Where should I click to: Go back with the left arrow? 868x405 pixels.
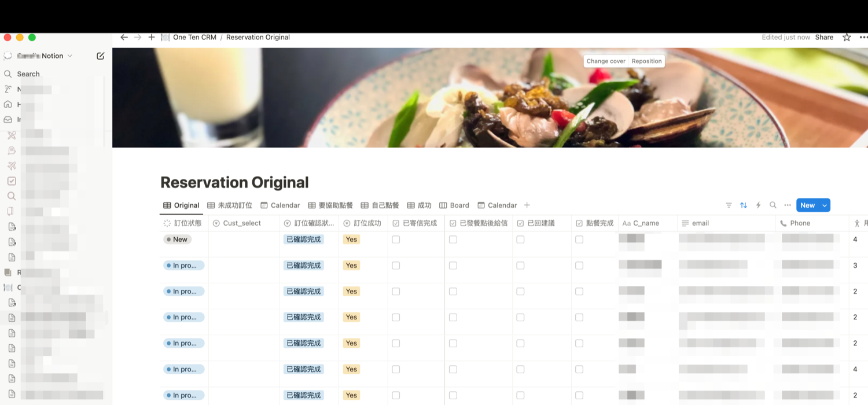click(x=124, y=37)
